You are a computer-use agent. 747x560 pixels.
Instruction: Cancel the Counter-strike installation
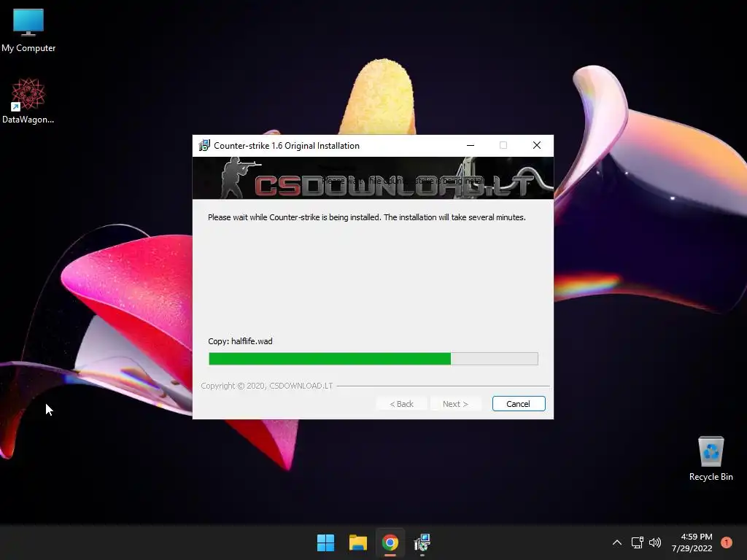click(x=519, y=404)
